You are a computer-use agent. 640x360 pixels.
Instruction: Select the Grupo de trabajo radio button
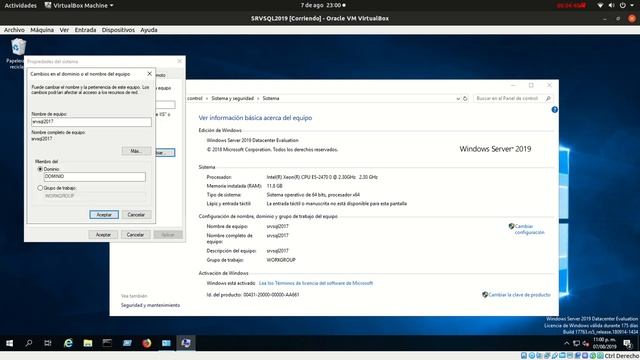[40, 188]
